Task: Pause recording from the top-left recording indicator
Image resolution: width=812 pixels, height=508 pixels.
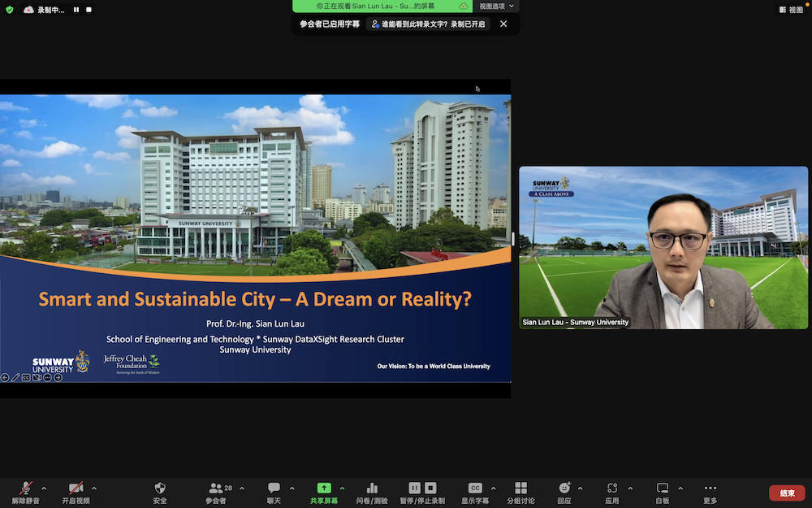Action: [76, 9]
